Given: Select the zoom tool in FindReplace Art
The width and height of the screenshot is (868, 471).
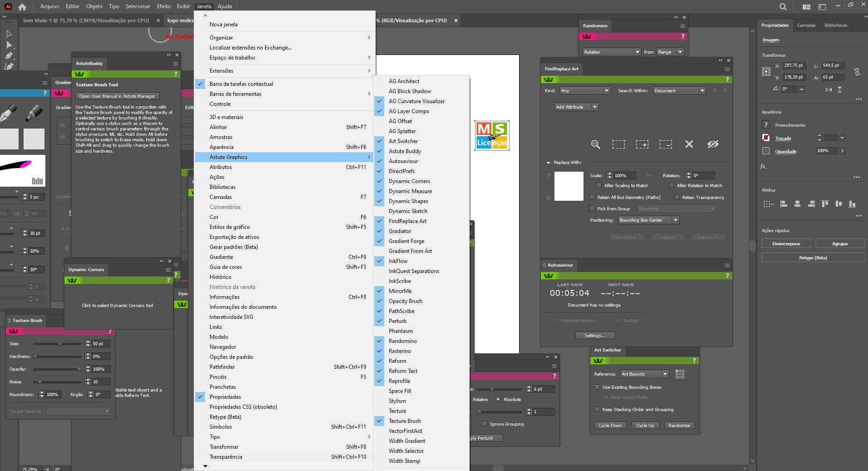Looking at the screenshot, I should click(x=595, y=144).
